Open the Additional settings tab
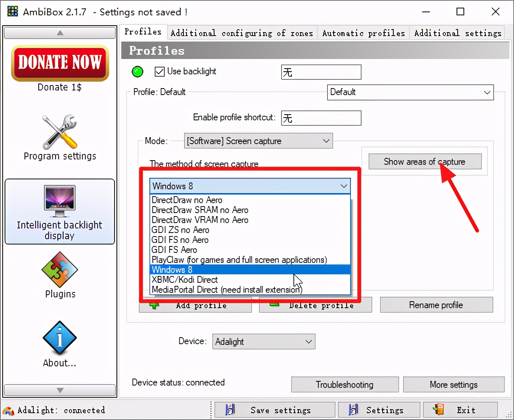The image size is (514, 420). click(457, 33)
